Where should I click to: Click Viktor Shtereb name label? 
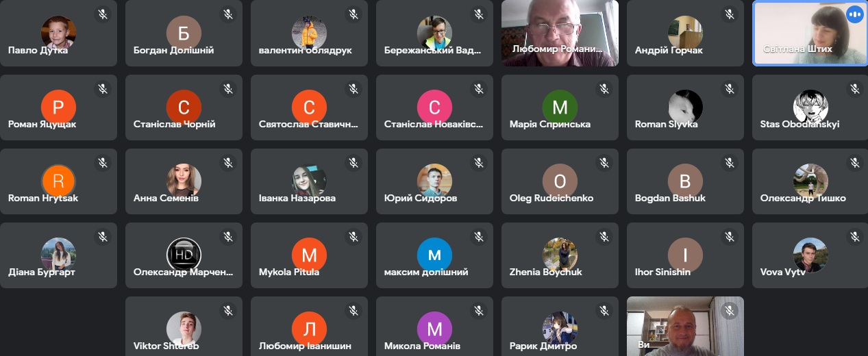[166, 346]
